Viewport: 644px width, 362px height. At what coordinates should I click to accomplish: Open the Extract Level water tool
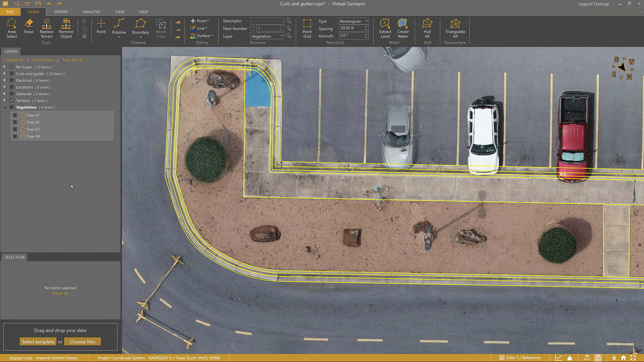click(x=385, y=28)
